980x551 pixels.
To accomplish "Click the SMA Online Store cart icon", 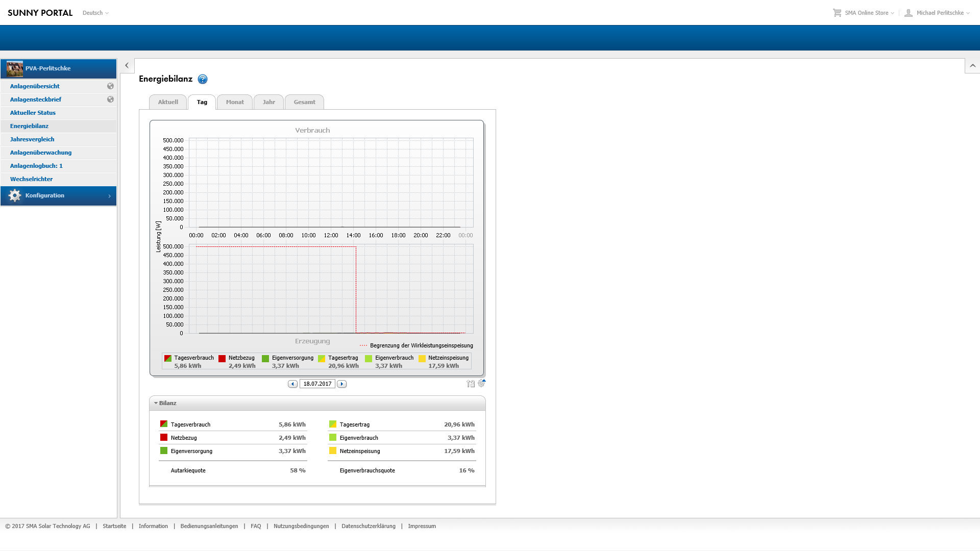I will point(837,13).
